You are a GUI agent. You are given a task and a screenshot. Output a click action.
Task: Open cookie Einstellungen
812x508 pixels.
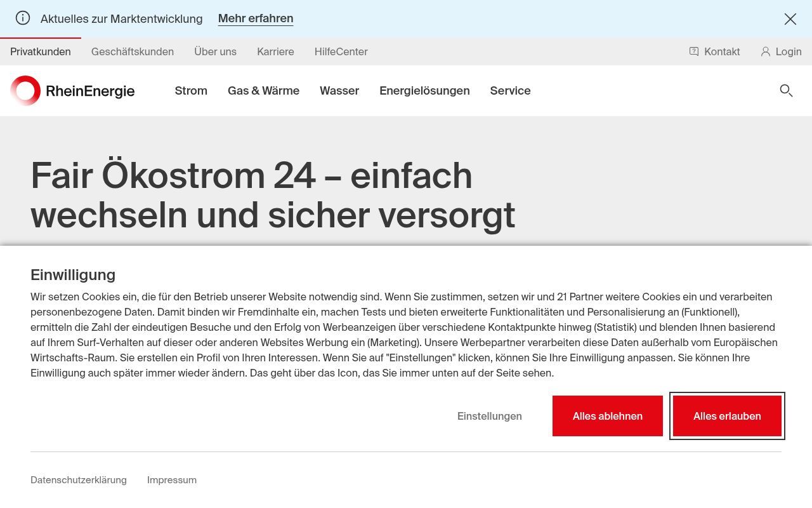[x=490, y=416]
